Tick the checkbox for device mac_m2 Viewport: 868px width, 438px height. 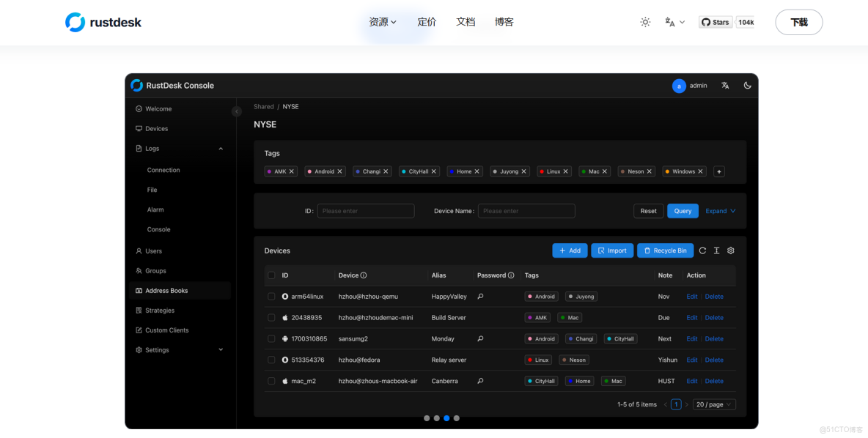coord(271,380)
